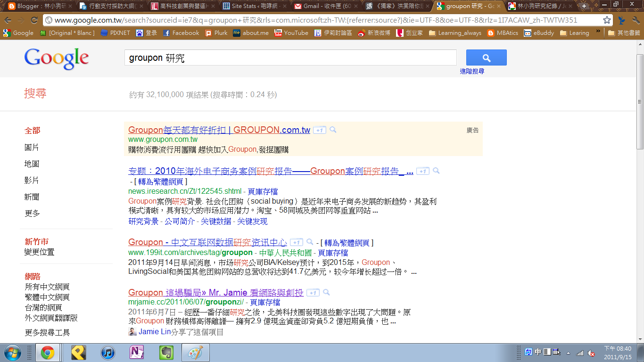Show hidden system tray icons

click(x=568, y=353)
